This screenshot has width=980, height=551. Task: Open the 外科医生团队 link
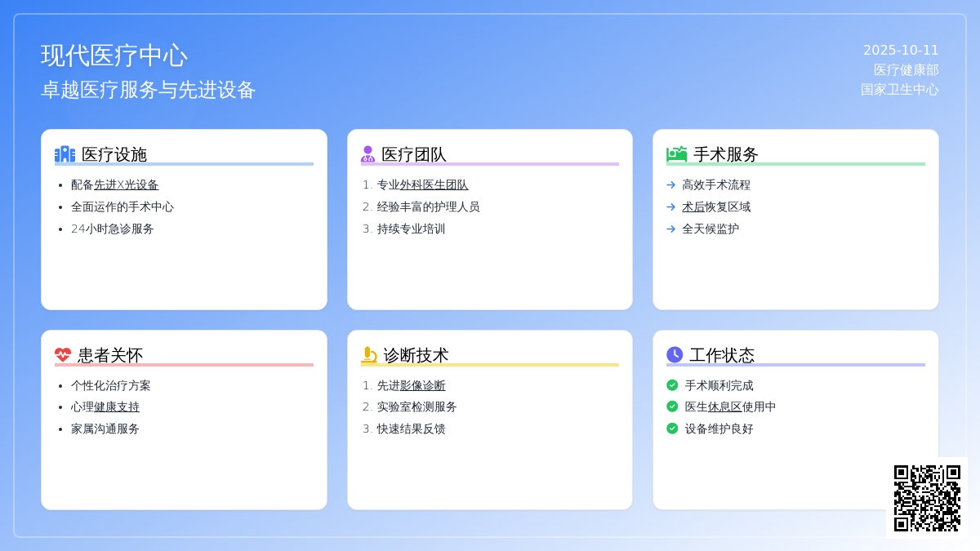tap(434, 185)
